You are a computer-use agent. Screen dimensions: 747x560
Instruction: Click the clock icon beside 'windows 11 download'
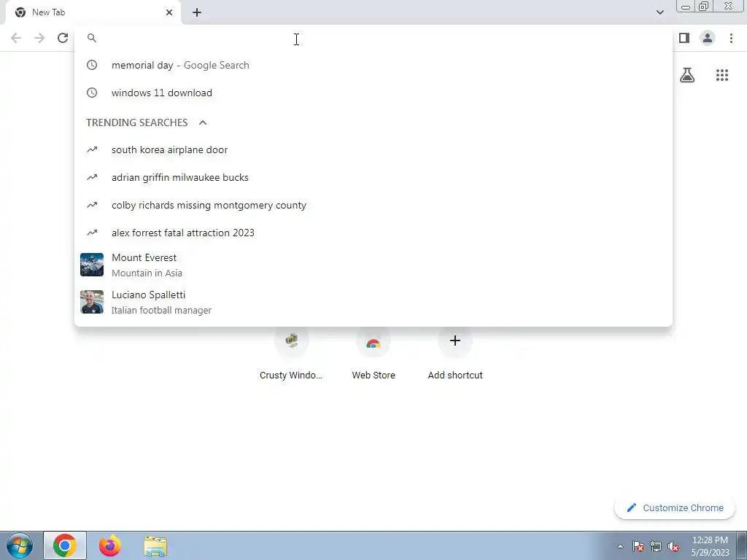[92, 93]
